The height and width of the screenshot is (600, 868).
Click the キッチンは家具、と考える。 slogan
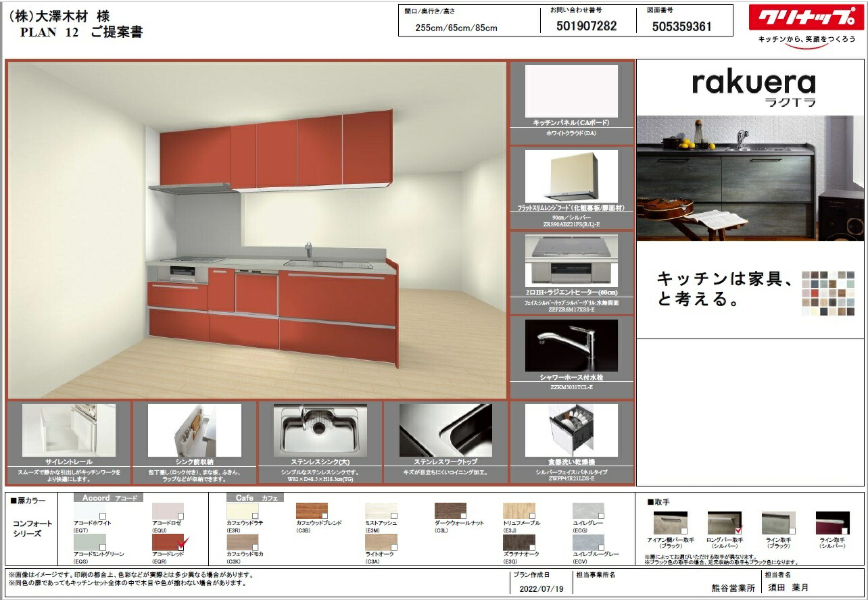[x=726, y=289]
